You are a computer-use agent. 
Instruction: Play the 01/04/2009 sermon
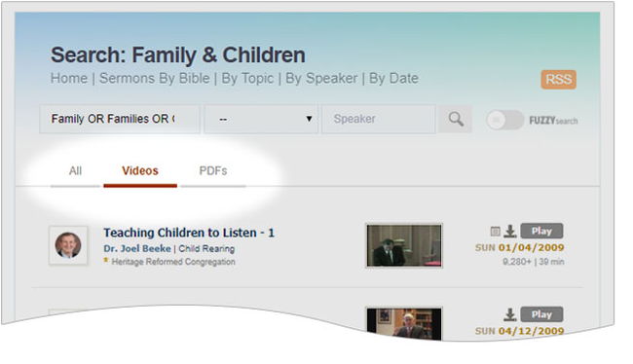pyautogui.click(x=541, y=232)
